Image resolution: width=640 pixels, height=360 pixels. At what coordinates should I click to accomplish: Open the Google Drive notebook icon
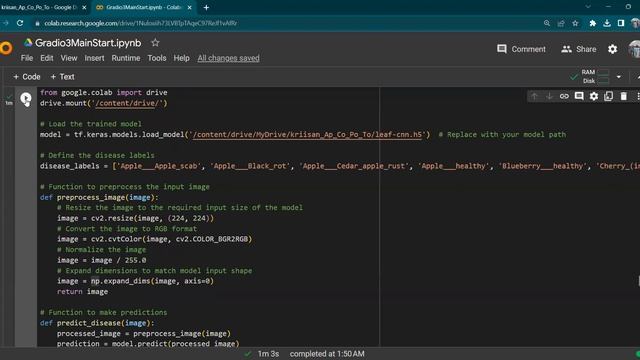pyautogui.click(x=28, y=42)
